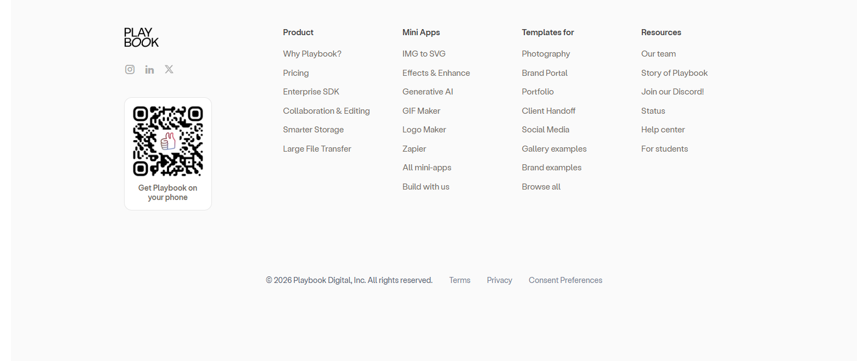Open the Generative AI mini app
Viewport: 868px width, 361px height.
428,91
